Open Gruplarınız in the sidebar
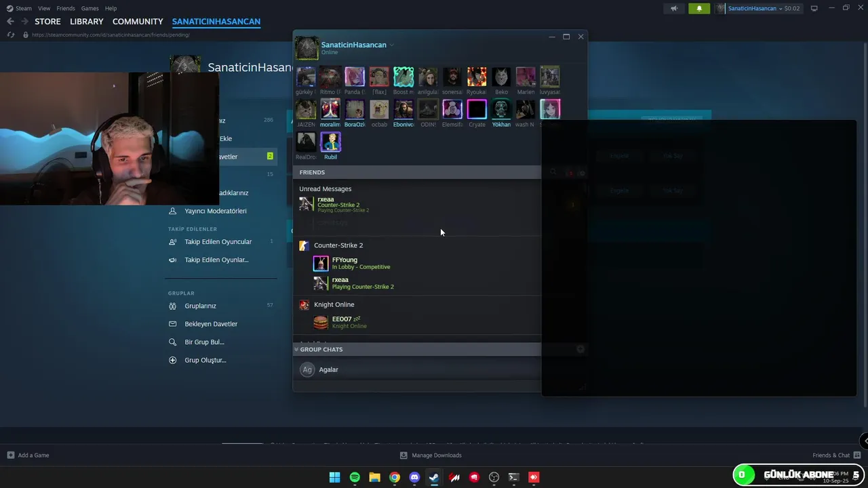868x488 pixels. click(200, 306)
